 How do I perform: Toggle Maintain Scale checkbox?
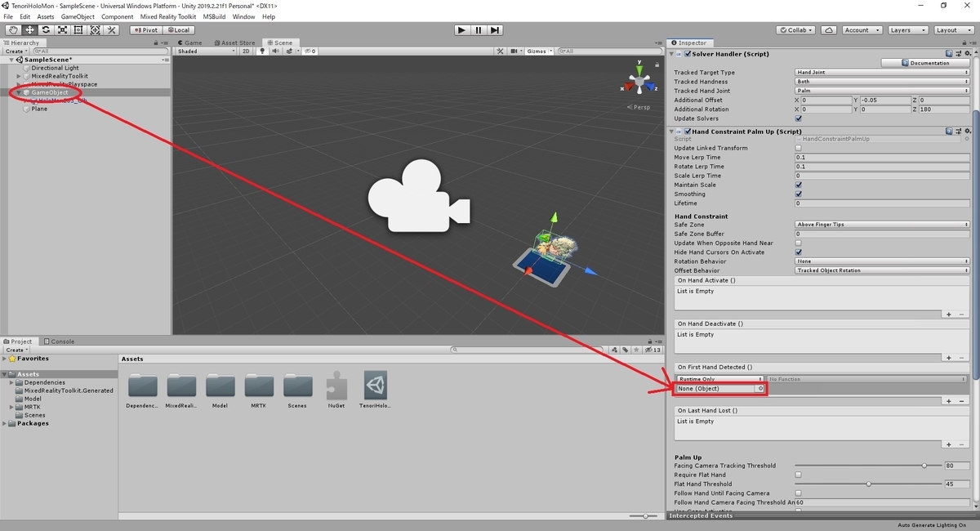coord(798,185)
